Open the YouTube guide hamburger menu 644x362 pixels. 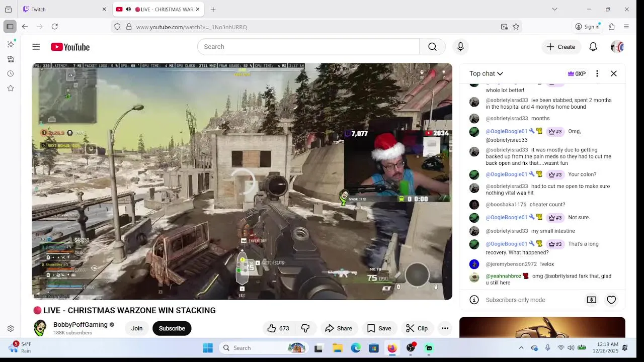pos(36,47)
